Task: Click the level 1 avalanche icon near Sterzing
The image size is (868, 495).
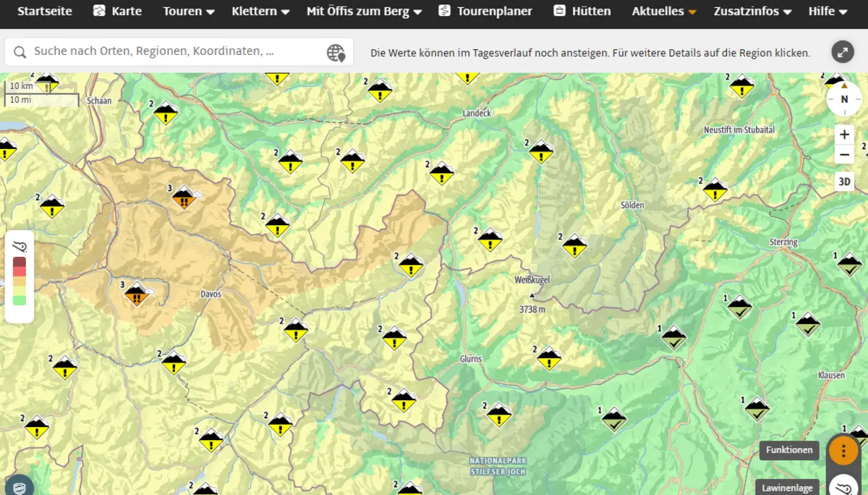Action: (x=849, y=265)
